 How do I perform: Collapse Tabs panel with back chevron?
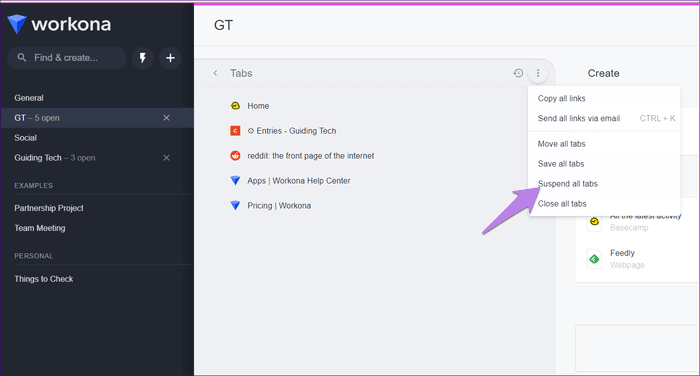[215, 73]
